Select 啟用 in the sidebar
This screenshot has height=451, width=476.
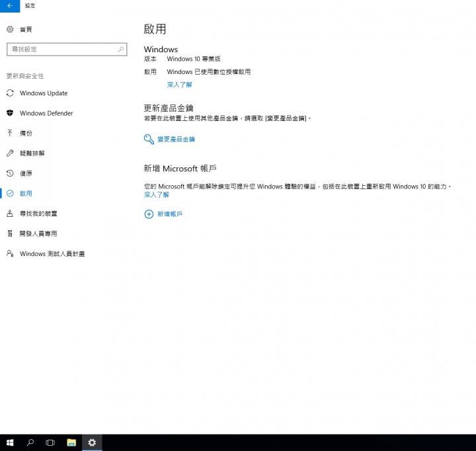click(26, 194)
